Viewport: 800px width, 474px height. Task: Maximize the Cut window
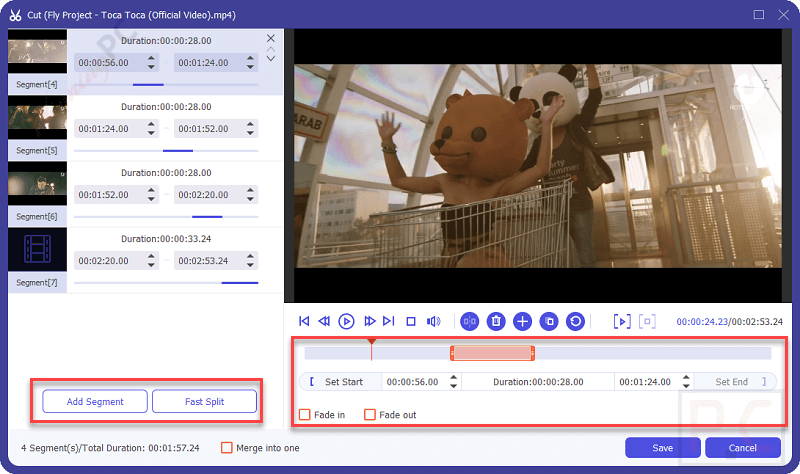759,15
